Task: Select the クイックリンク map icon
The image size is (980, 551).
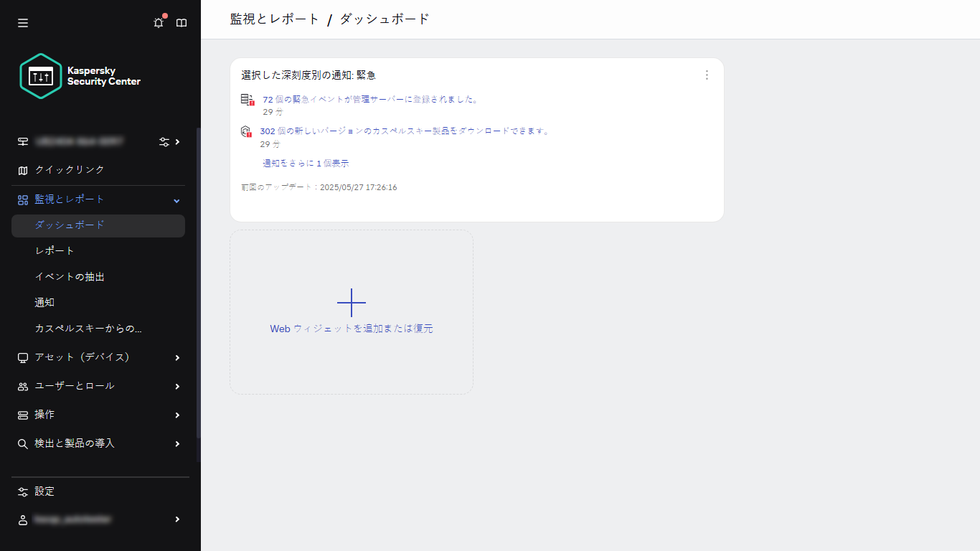Action: click(x=22, y=170)
